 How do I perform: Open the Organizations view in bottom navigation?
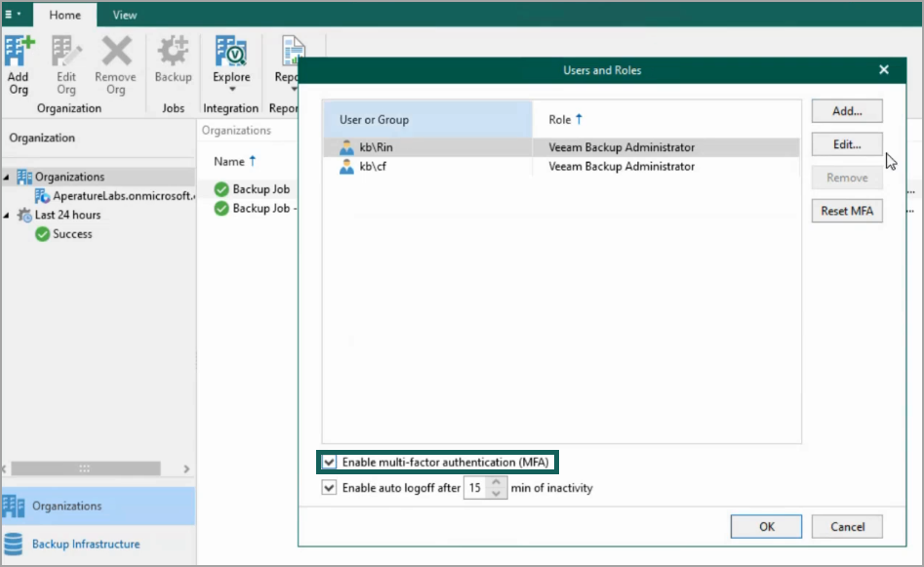point(99,506)
